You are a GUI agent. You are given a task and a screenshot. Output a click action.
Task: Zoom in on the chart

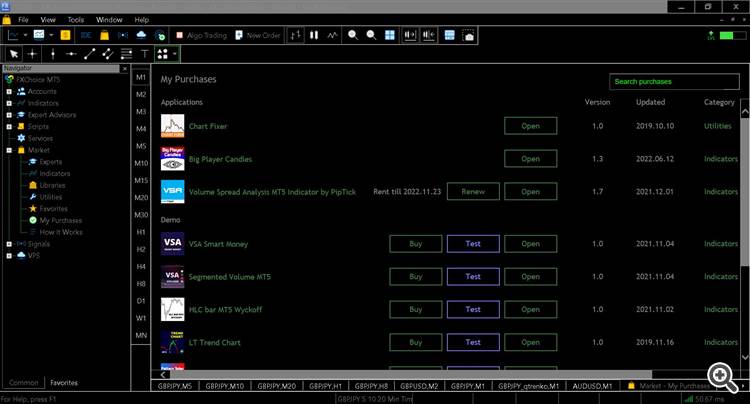(x=353, y=35)
